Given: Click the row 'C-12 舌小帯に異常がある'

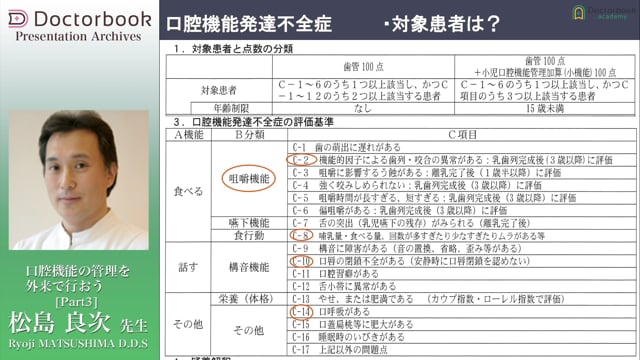Looking at the screenshot, I should (x=462, y=287).
